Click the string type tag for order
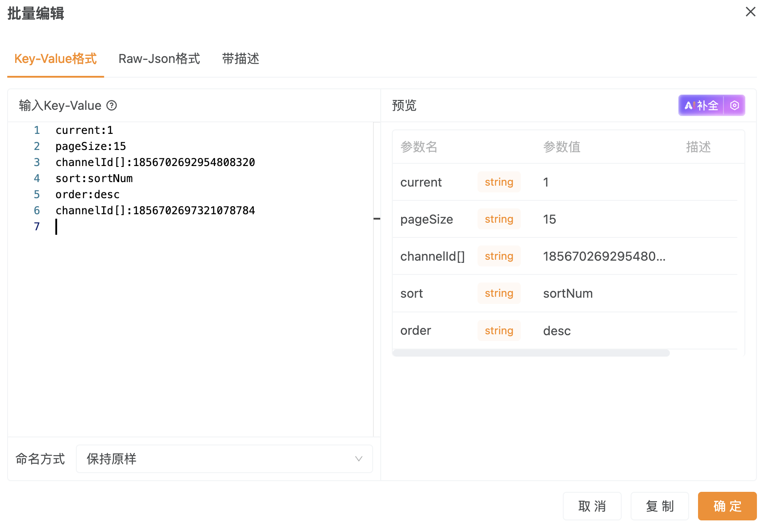Screen dimensions: 773x532 coord(499,331)
